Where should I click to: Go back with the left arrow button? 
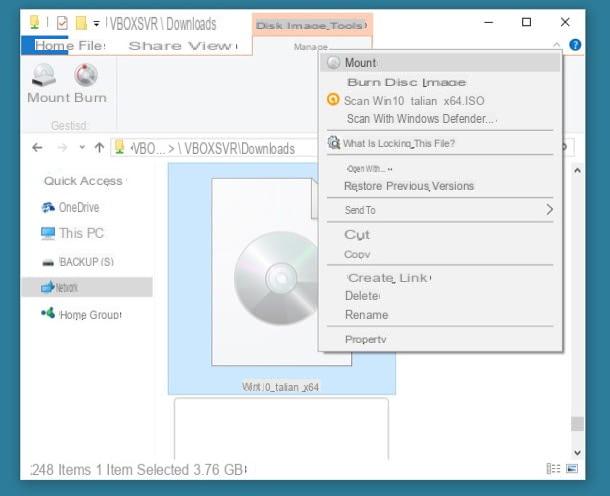[37, 148]
